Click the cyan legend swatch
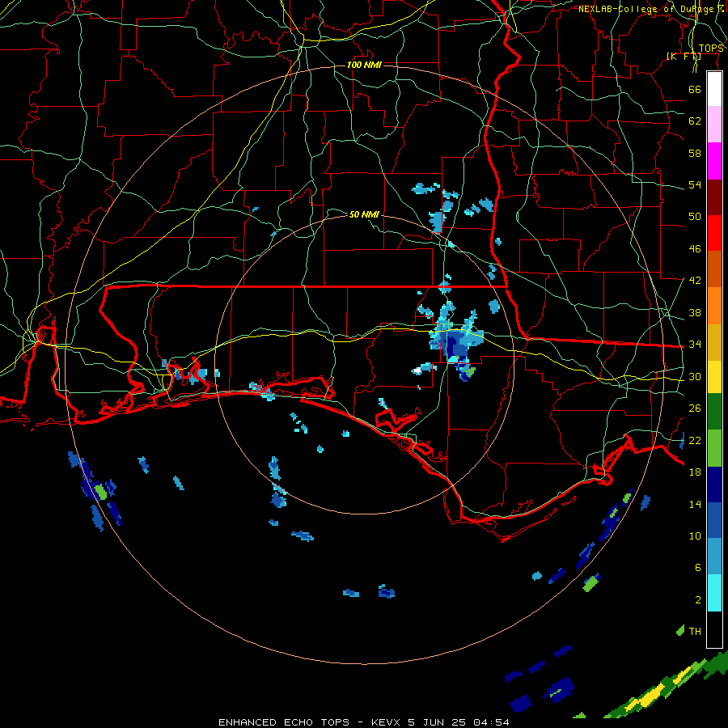The height and width of the screenshot is (728, 728). [x=714, y=593]
